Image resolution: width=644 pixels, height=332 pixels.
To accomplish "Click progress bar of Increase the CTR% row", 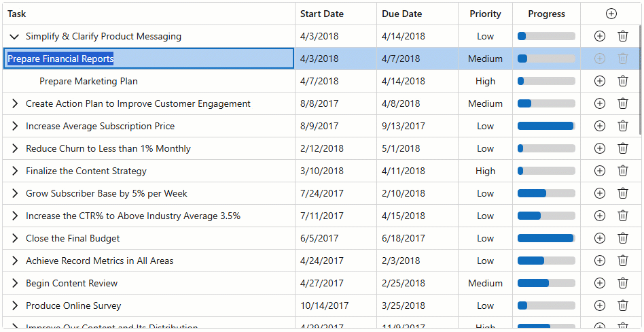I will coord(546,216).
